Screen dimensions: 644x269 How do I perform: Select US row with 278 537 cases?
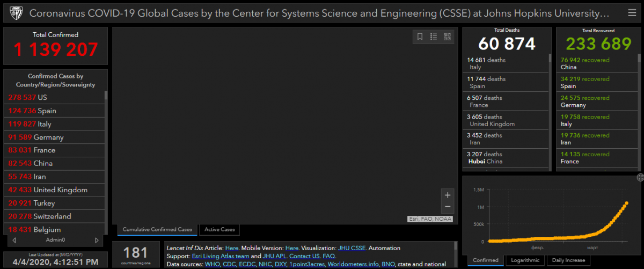(x=55, y=97)
